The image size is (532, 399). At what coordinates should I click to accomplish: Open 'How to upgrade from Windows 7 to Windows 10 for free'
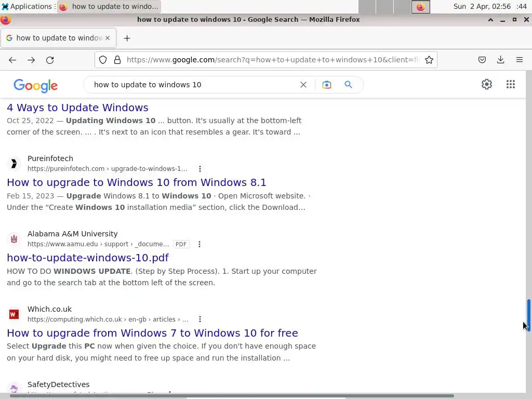152,333
